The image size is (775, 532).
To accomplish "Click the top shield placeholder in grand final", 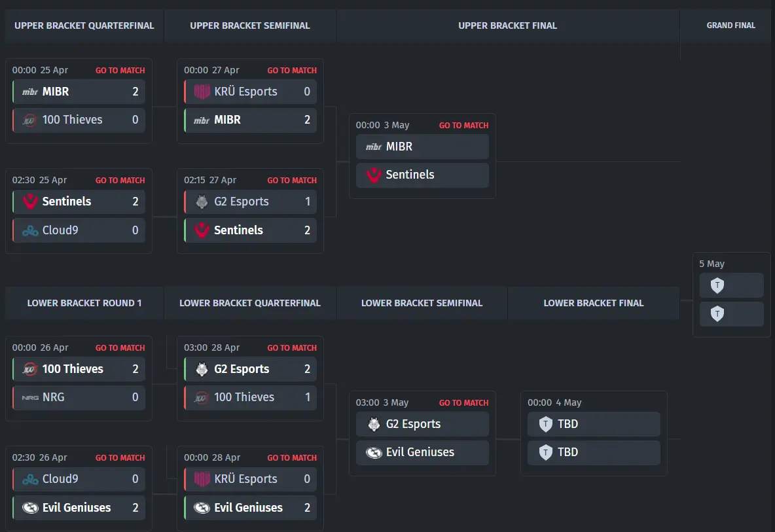I will pyautogui.click(x=717, y=285).
